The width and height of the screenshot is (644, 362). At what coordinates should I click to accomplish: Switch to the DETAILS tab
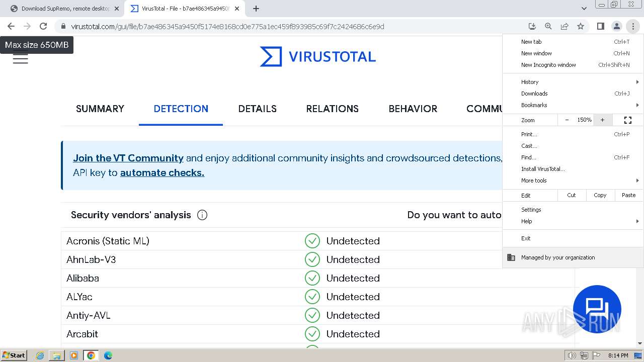[258, 109]
